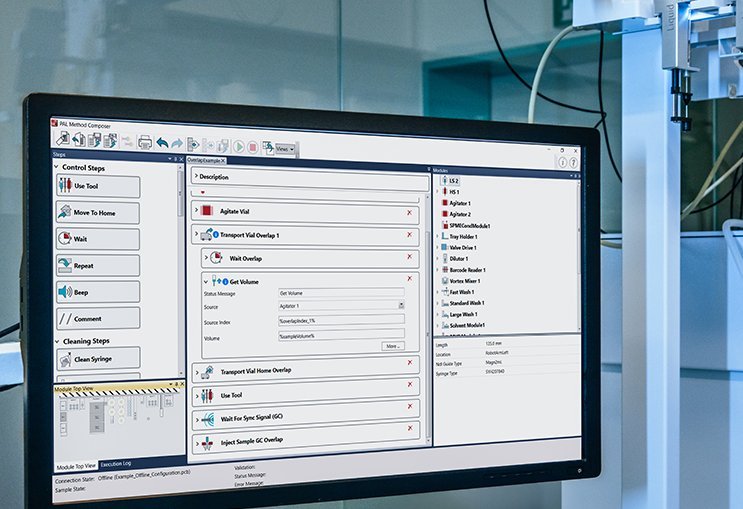Delete the Transport Vial Overlap 1 step
The width and height of the screenshot is (743, 509).
[409, 235]
